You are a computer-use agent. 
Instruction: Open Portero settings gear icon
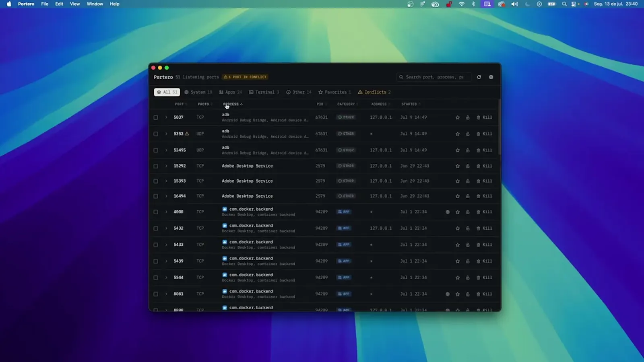point(491,77)
